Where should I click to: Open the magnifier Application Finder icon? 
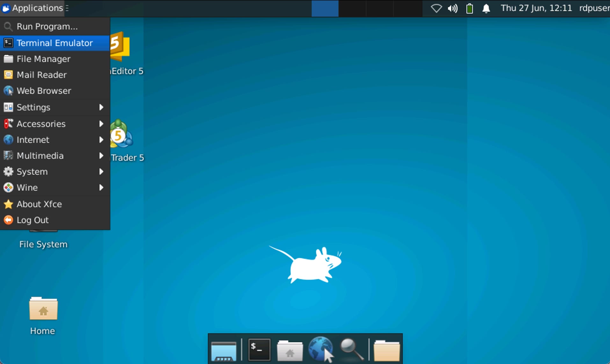tap(352, 350)
